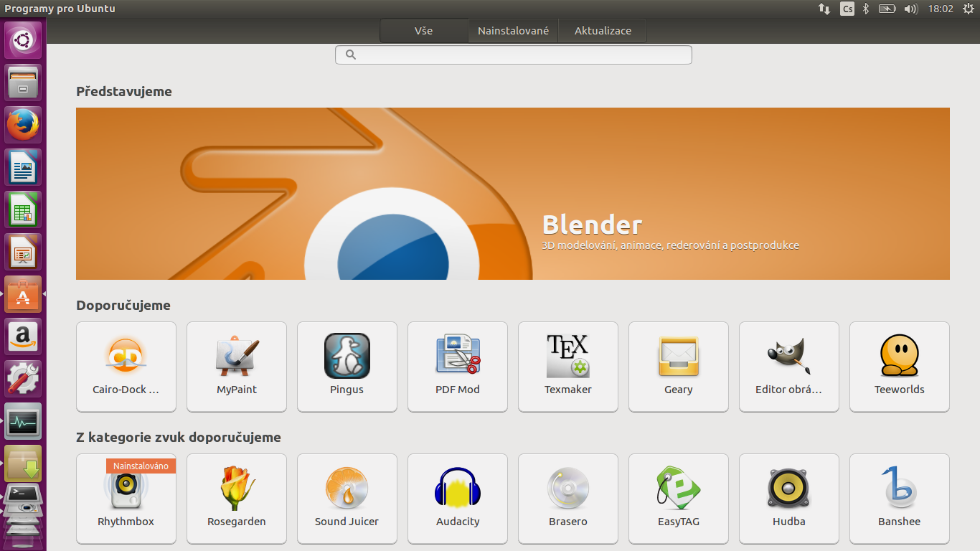
Task: Open the installed Rhythmbox app tile
Action: 126,499
